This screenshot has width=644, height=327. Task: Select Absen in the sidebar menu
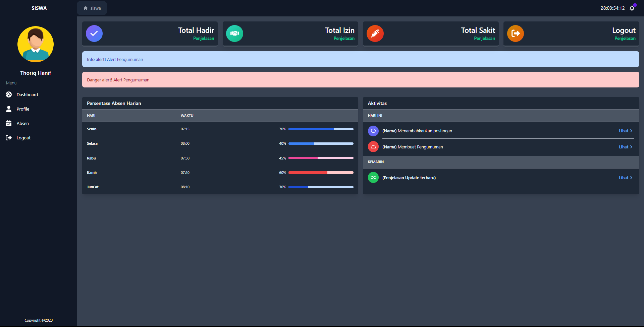point(22,124)
